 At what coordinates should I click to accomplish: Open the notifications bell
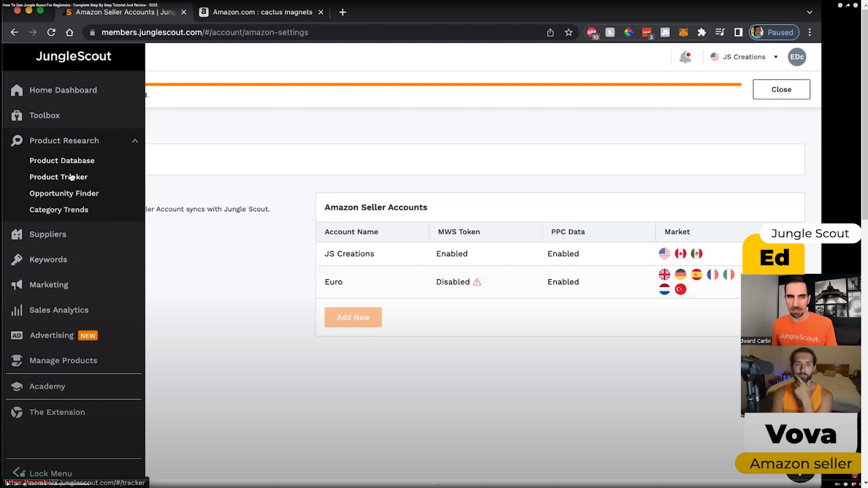685,57
